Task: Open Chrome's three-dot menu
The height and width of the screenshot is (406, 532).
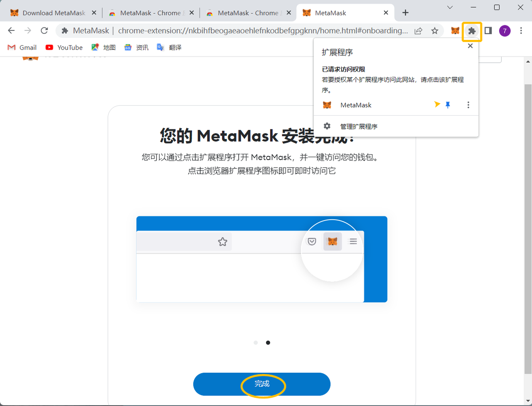Action: pyautogui.click(x=521, y=31)
